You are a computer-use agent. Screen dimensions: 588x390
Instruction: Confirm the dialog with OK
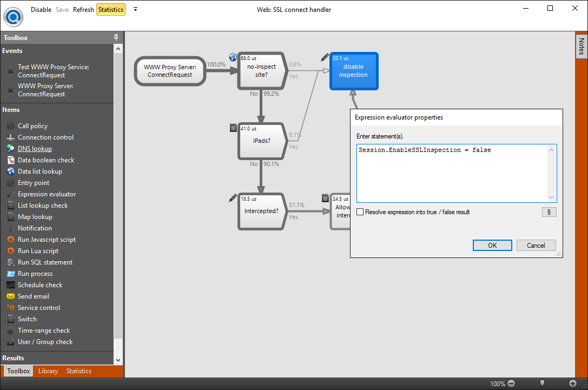[492, 245]
